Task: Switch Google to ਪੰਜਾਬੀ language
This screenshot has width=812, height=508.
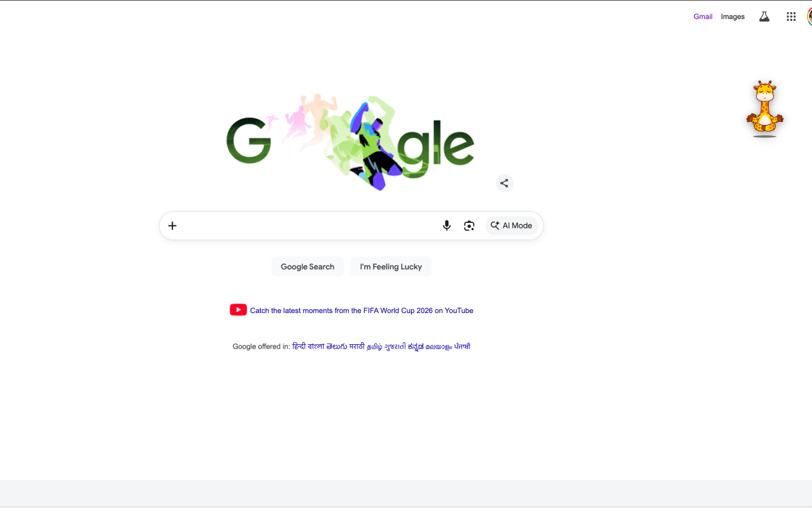Action: [462, 346]
